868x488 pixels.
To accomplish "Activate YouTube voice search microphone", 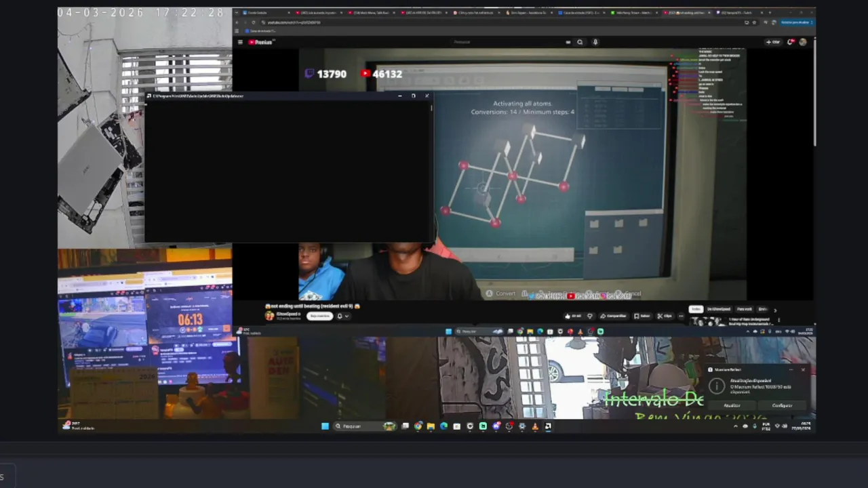I will pos(595,42).
